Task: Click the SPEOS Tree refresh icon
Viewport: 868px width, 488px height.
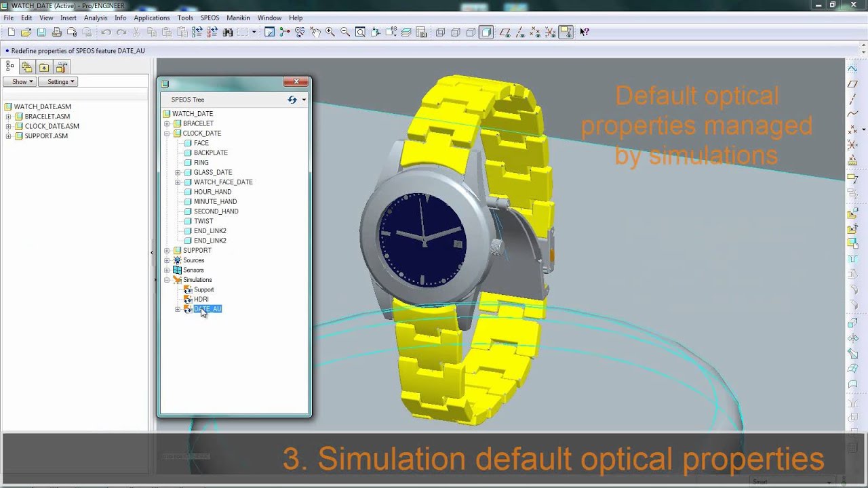Action: 292,100
